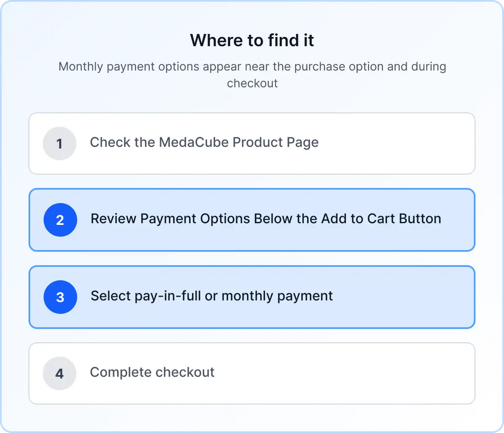Click the word checkout in the subtitle
The height and width of the screenshot is (433, 504).
(x=252, y=83)
